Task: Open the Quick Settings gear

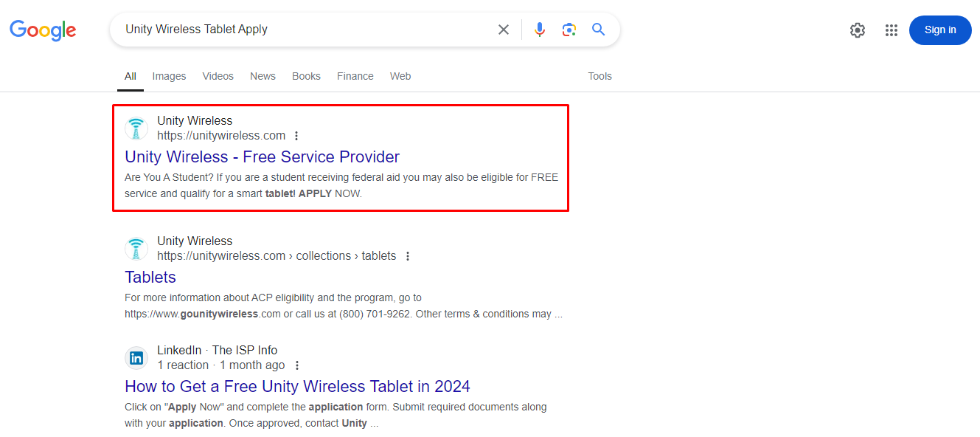Action: [857, 30]
